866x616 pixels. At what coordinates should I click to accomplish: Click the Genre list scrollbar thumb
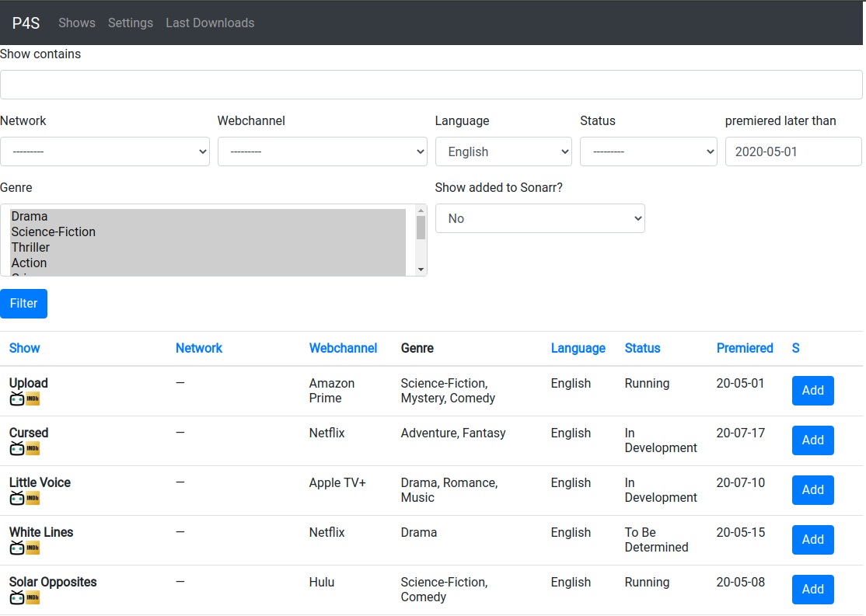coord(421,228)
